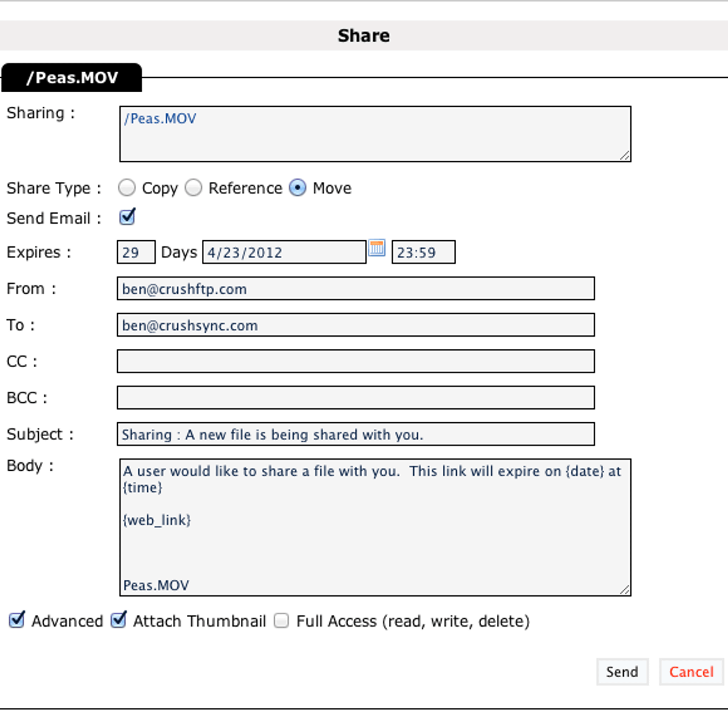728x728 pixels.
Task: Click the Peas.MOV line in the body
Action: click(x=156, y=585)
